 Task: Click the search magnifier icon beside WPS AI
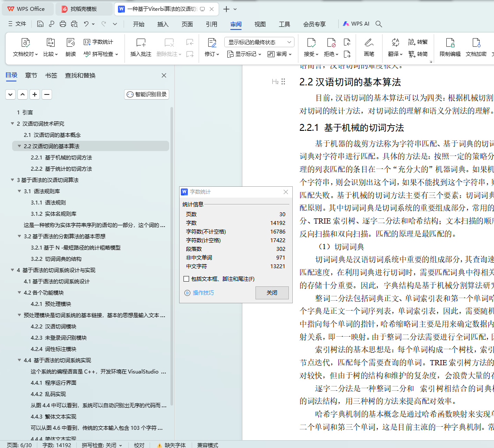coord(379,24)
